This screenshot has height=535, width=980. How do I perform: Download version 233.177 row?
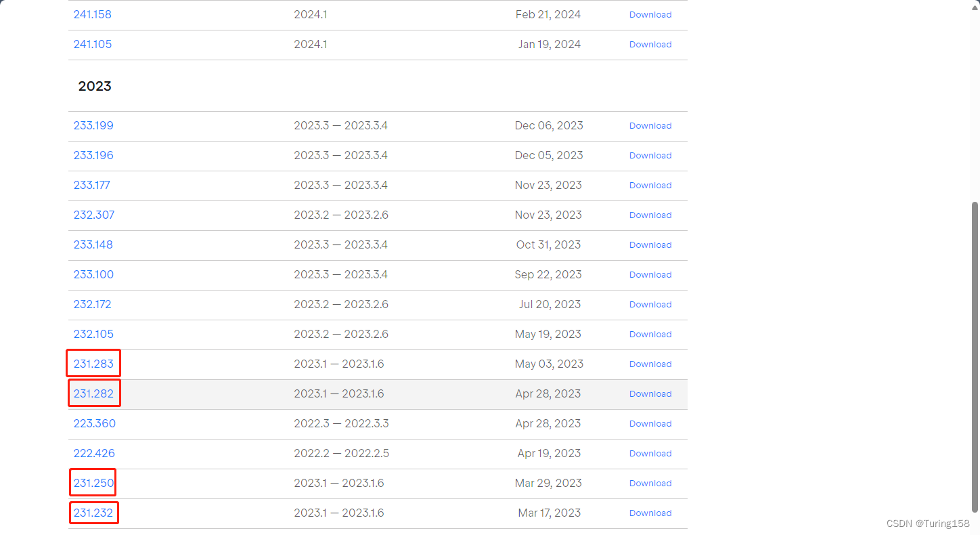pyautogui.click(x=650, y=185)
